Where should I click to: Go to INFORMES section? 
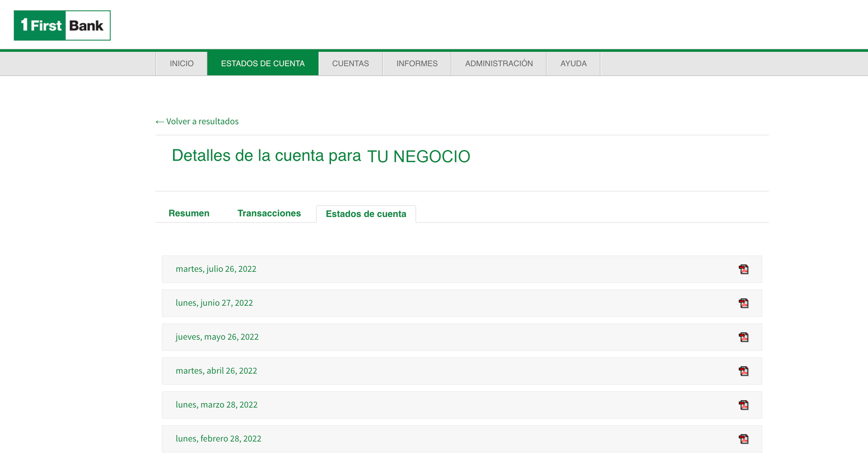click(417, 63)
